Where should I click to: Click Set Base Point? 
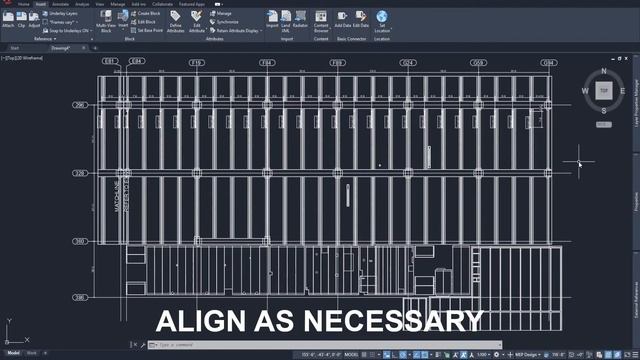[147, 30]
